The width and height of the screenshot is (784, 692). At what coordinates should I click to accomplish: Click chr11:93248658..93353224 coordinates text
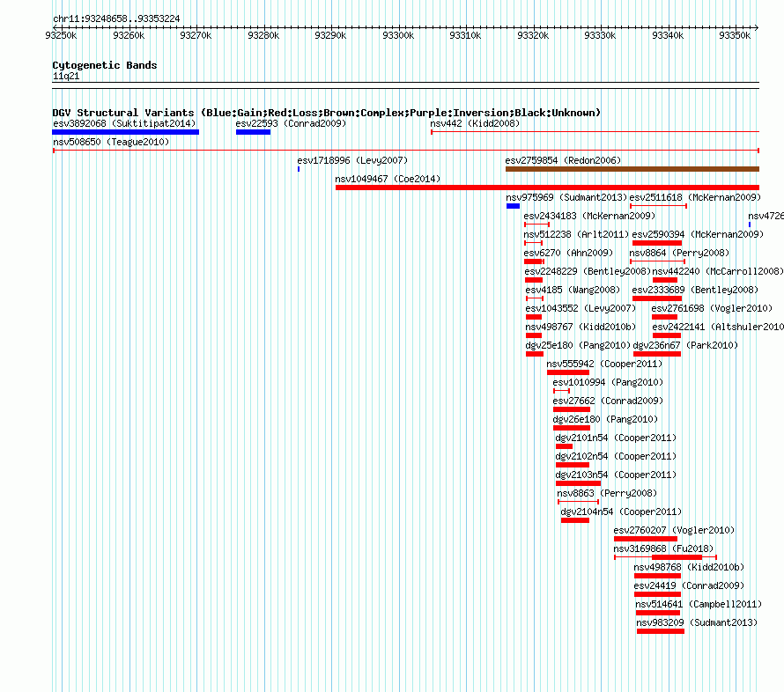(x=116, y=18)
